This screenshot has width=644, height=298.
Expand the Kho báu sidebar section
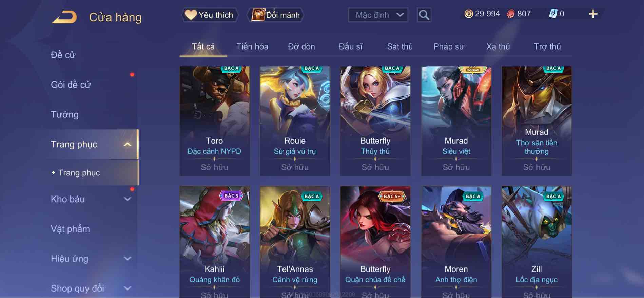point(127,199)
